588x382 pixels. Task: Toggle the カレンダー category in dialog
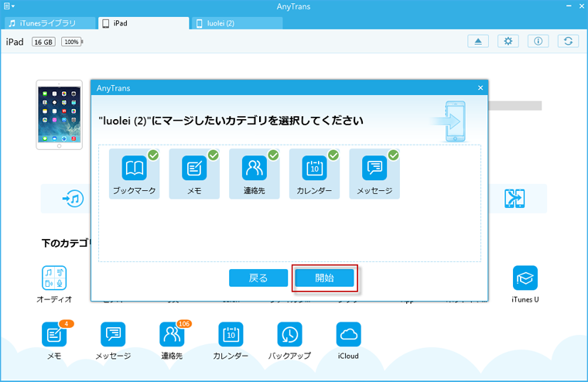(314, 173)
